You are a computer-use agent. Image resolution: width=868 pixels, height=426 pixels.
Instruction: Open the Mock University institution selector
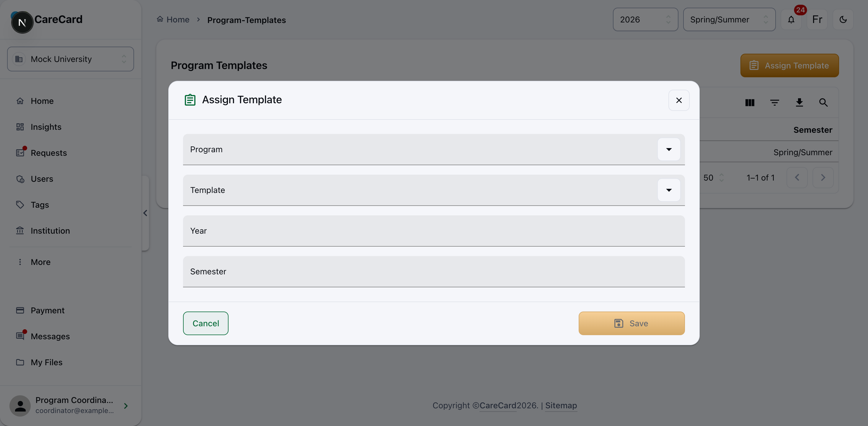point(71,59)
